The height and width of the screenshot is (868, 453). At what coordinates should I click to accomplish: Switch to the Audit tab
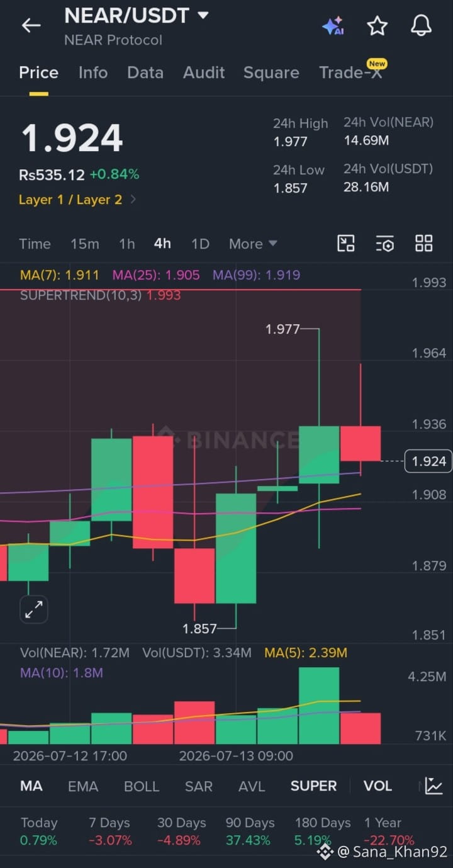click(204, 72)
